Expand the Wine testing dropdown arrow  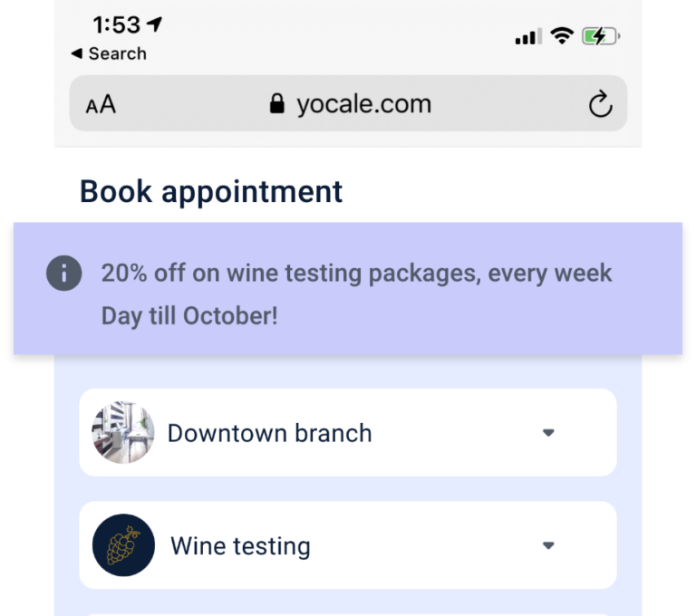pyautogui.click(x=548, y=545)
